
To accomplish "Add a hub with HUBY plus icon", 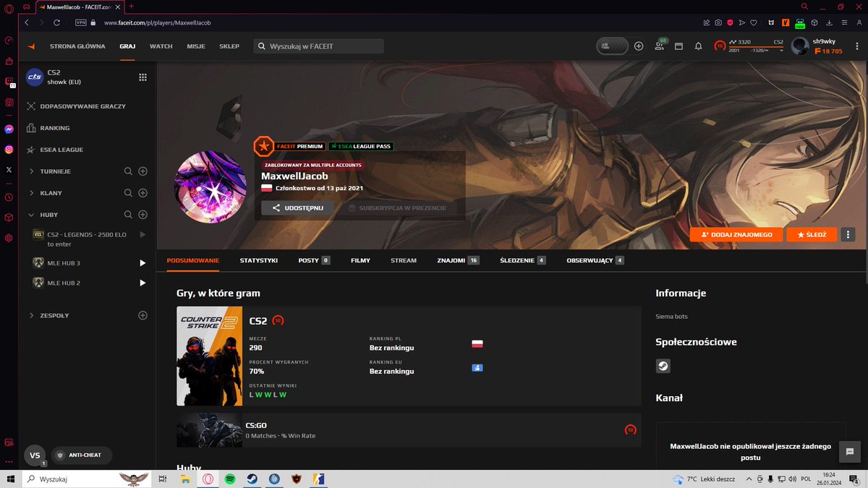I will click(142, 215).
